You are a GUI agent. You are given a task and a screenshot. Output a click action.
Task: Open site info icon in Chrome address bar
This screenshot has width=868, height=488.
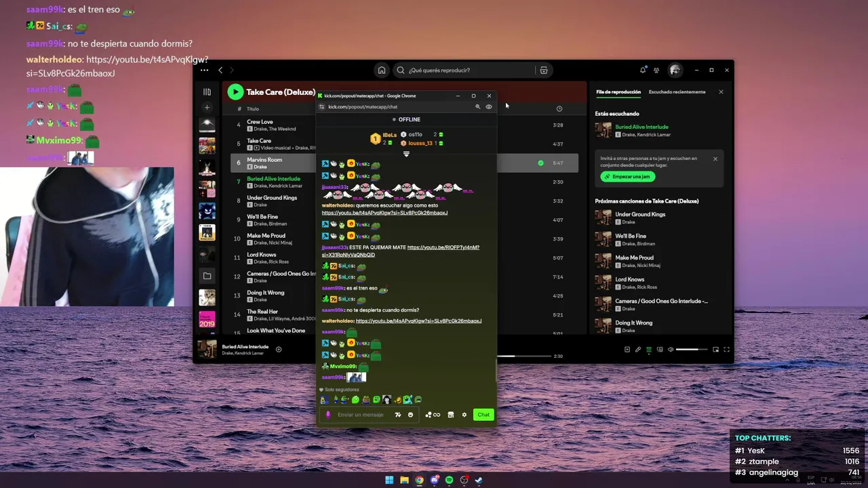321,106
